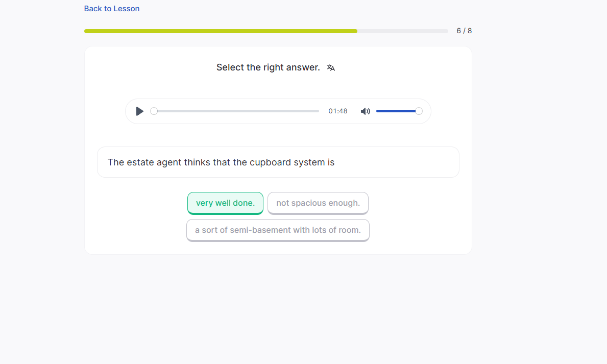Select the "not spacious enough." option
The image size is (607, 364).
(x=318, y=203)
